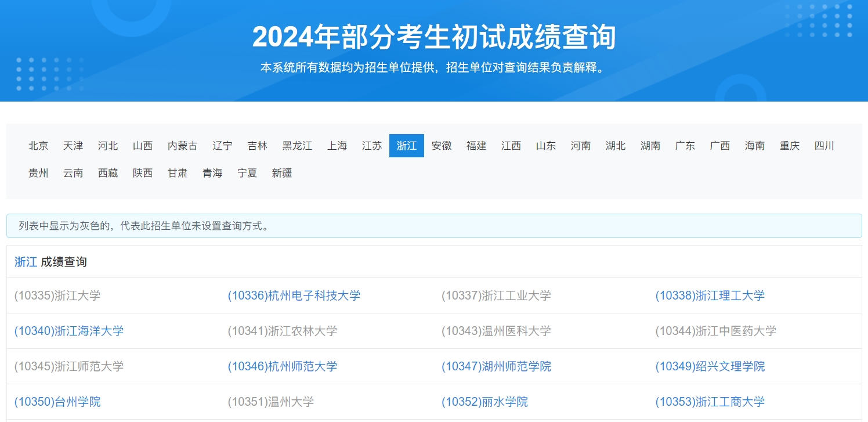The height and width of the screenshot is (422, 868).
Task: Select the 新疆 province tab
Action: [282, 173]
